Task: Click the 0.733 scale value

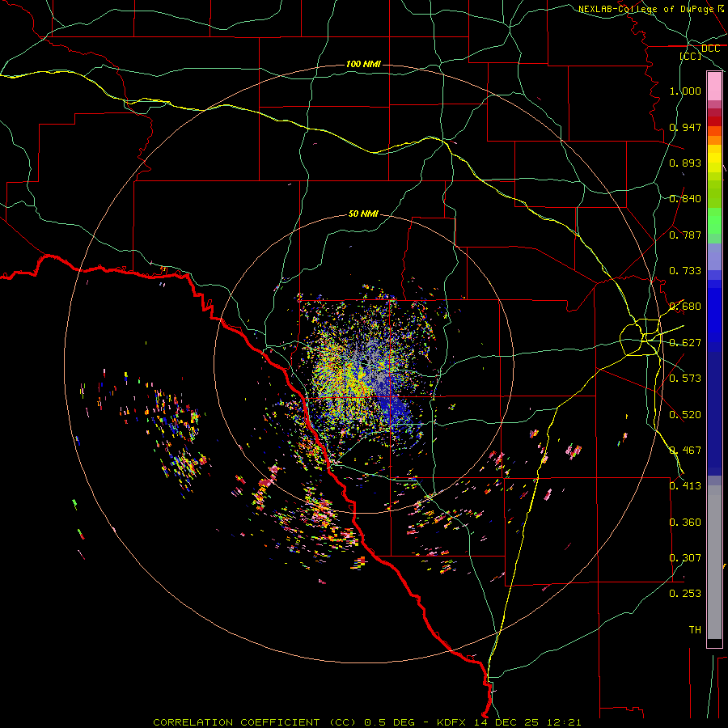Action: point(685,271)
